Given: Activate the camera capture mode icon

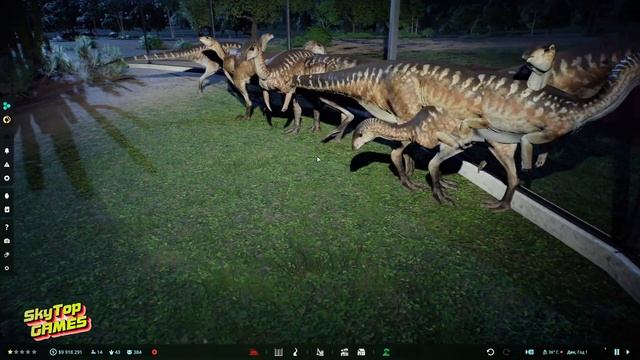Looking at the screenshot, I should pyautogui.click(x=7, y=241).
